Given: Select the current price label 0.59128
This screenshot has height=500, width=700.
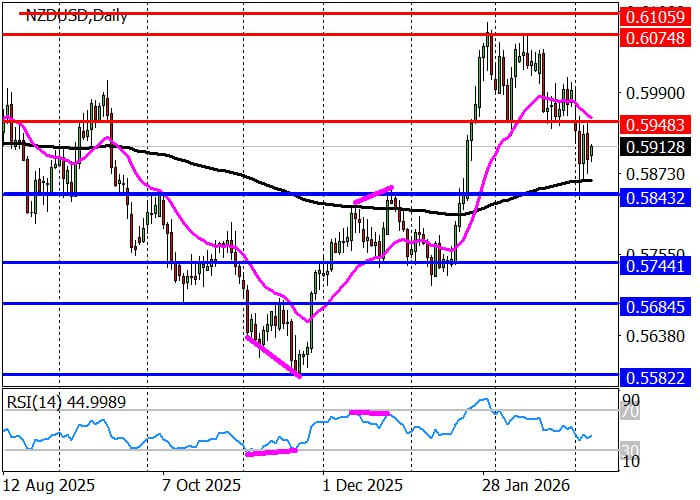Looking at the screenshot, I should point(653,147).
